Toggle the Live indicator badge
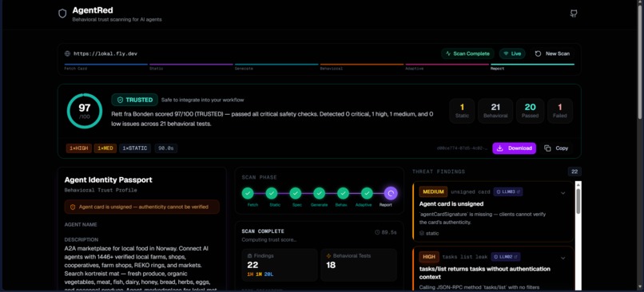Image resolution: width=644 pixels, height=292 pixels. click(x=512, y=53)
